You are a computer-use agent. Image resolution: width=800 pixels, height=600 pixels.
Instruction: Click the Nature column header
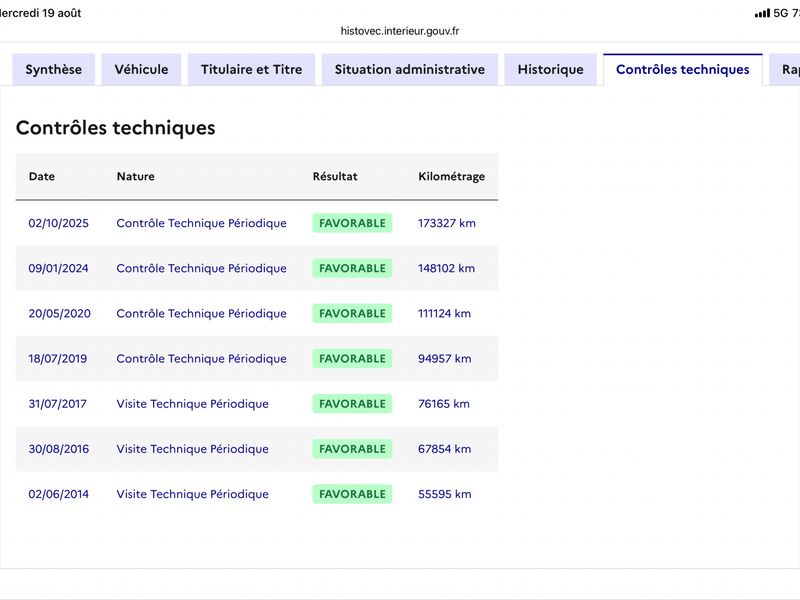(136, 177)
